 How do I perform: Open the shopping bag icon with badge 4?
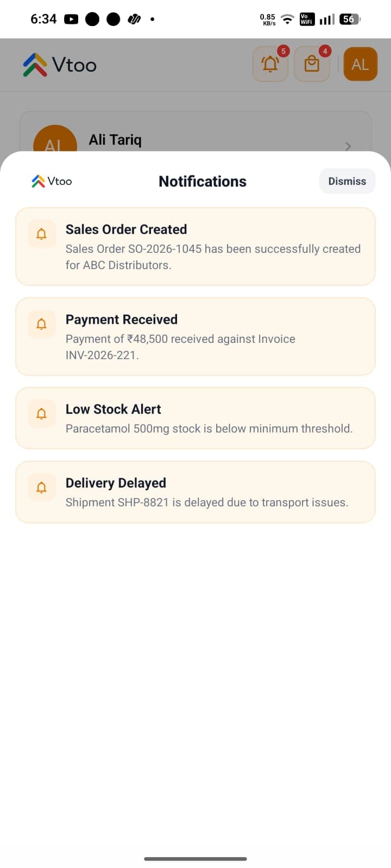[x=312, y=64]
